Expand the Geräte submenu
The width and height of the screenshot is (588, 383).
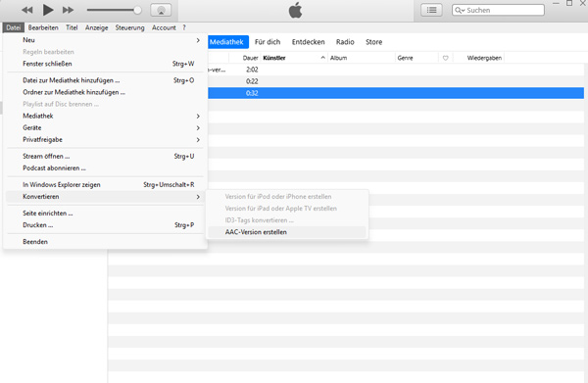click(198, 128)
